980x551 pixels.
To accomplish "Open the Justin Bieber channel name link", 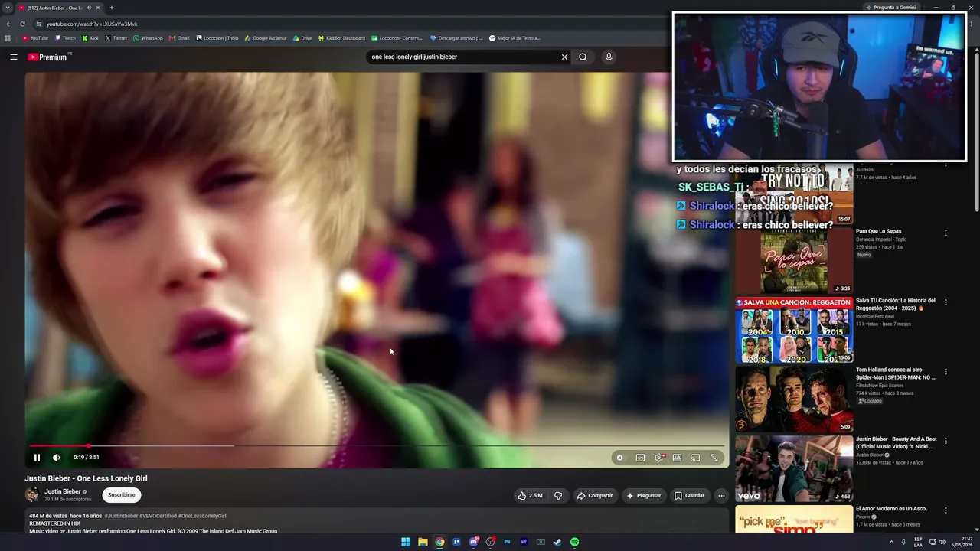I will 62,491.
